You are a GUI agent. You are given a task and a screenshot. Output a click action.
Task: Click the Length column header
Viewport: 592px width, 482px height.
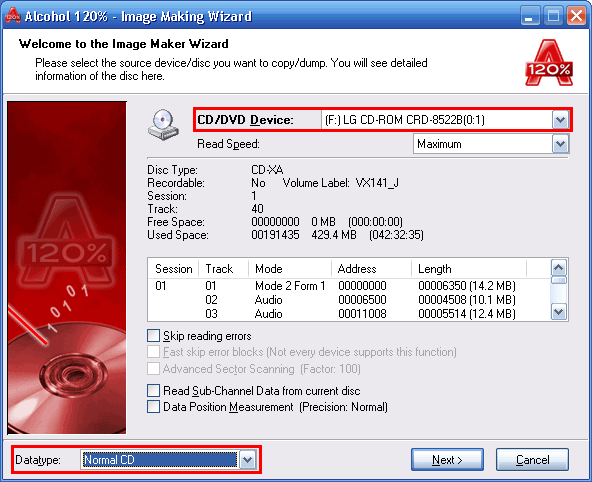469,269
